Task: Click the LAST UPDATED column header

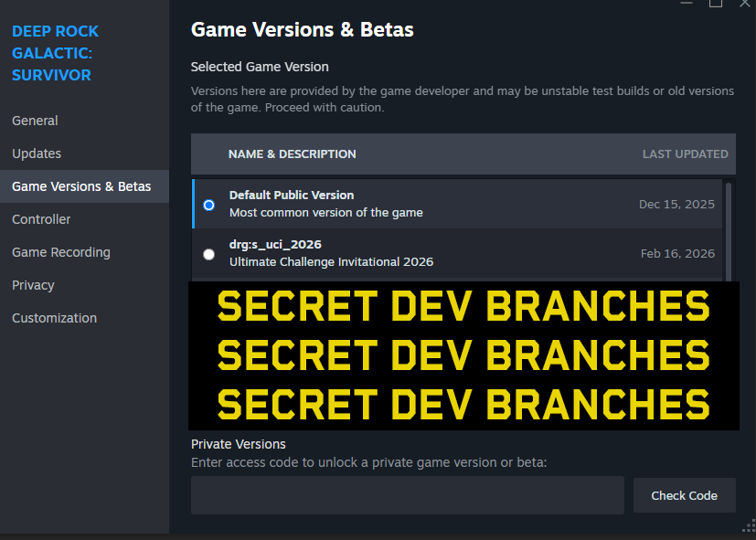Action: tap(685, 154)
